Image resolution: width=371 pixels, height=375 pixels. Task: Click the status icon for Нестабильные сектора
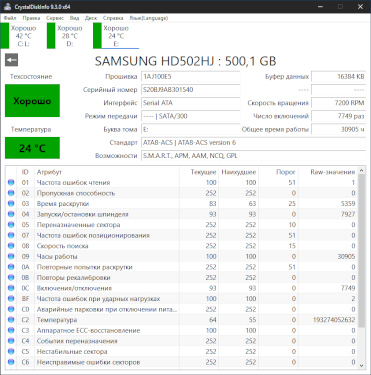pos(11,351)
